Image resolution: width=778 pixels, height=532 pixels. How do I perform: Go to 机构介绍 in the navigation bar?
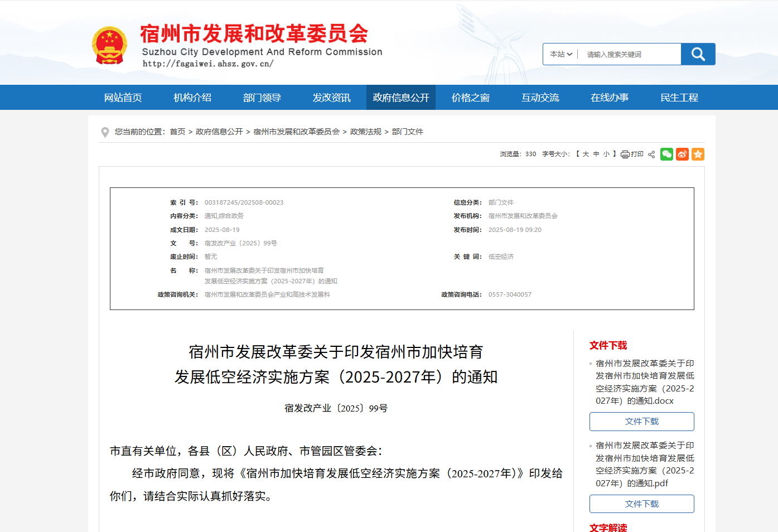(x=192, y=98)
